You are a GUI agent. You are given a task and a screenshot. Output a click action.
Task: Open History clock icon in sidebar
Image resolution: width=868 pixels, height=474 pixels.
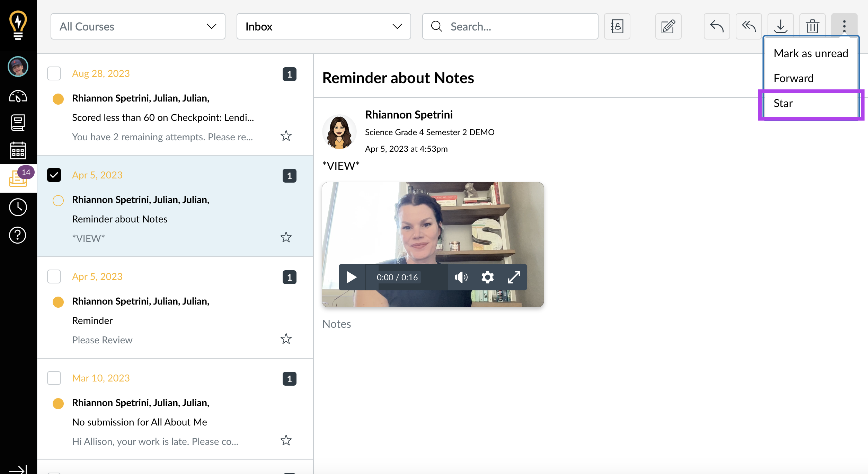(18, 207)
